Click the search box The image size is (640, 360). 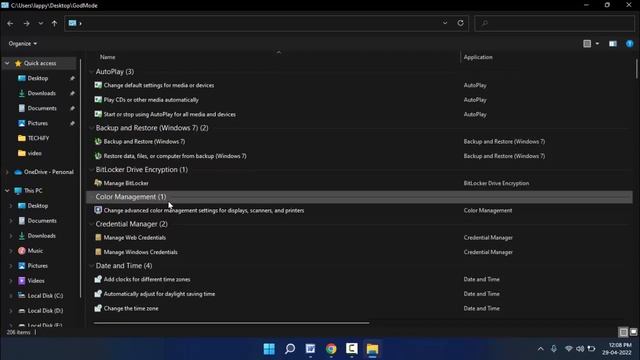(x=555, y=23)
